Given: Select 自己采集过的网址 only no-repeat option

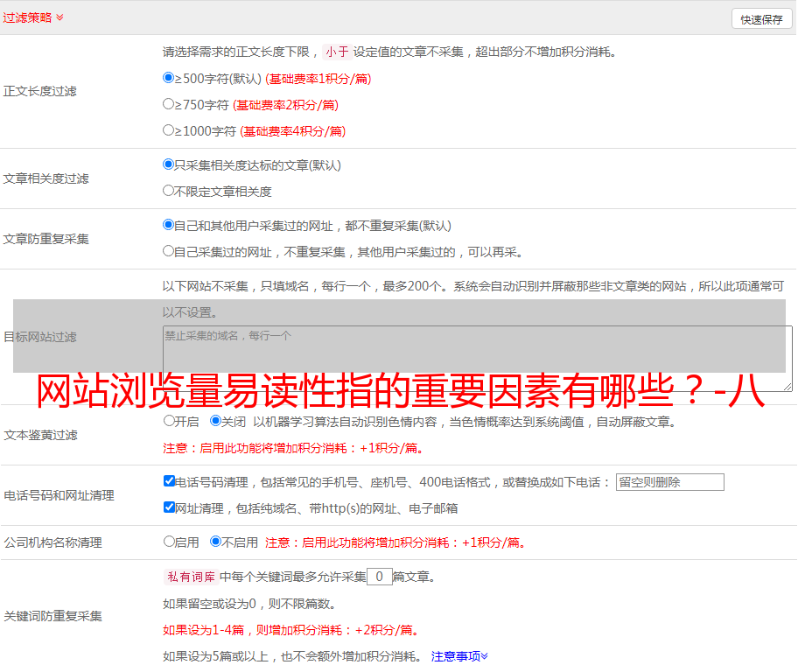Looking at the screenshot, I should pyautogui.click(x=169, y=251).
